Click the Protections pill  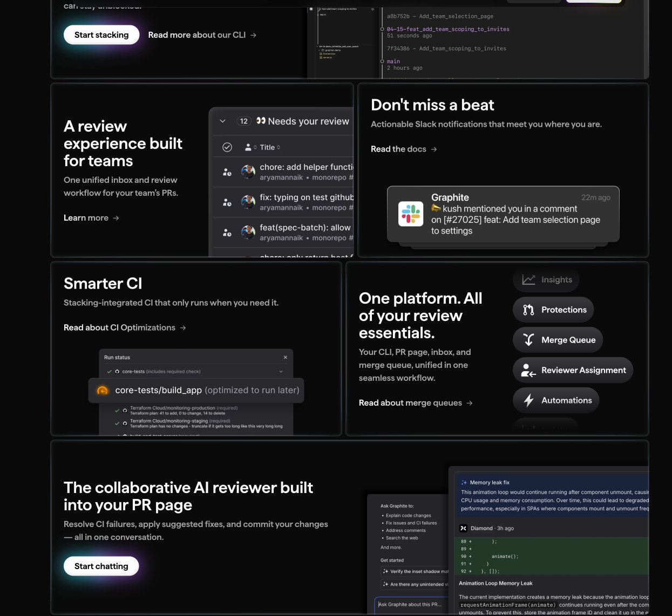(x=553, y=310)
